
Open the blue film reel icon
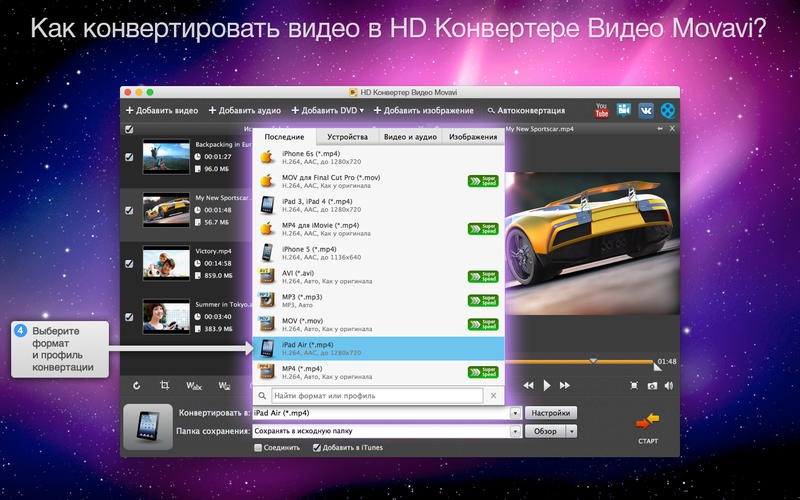pos(668,110)
